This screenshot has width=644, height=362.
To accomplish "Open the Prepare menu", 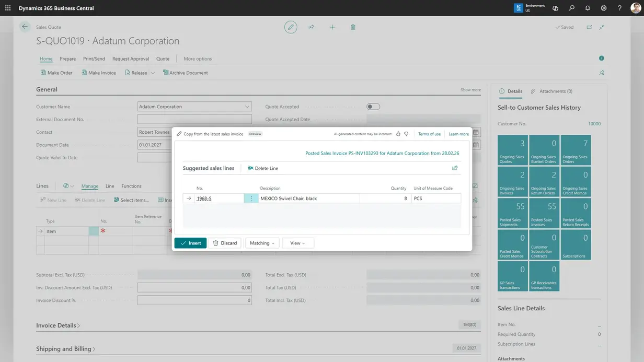I will pos(67,59).
